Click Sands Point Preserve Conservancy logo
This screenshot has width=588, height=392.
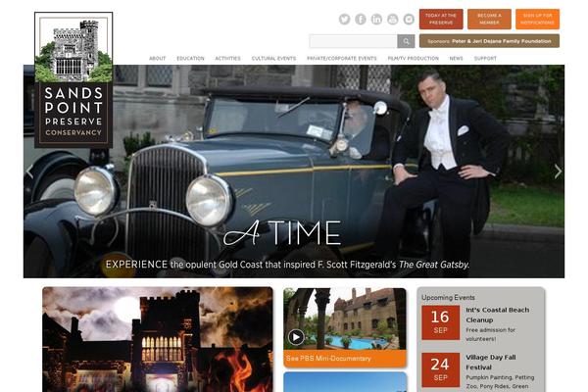[x=73, y=79]
